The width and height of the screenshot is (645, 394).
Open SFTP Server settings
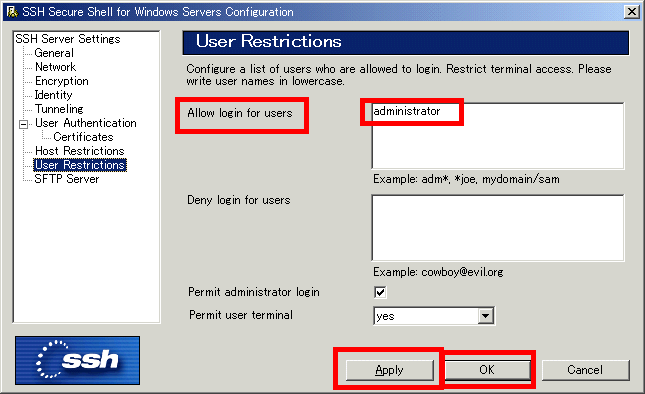click(x=67, y=179)
